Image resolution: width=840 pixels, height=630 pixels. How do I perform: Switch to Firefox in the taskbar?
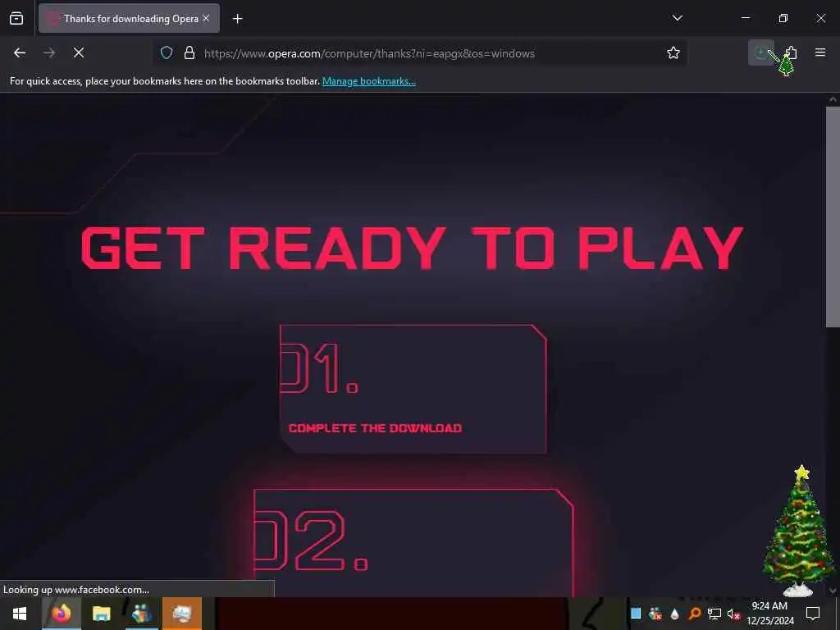61,614
